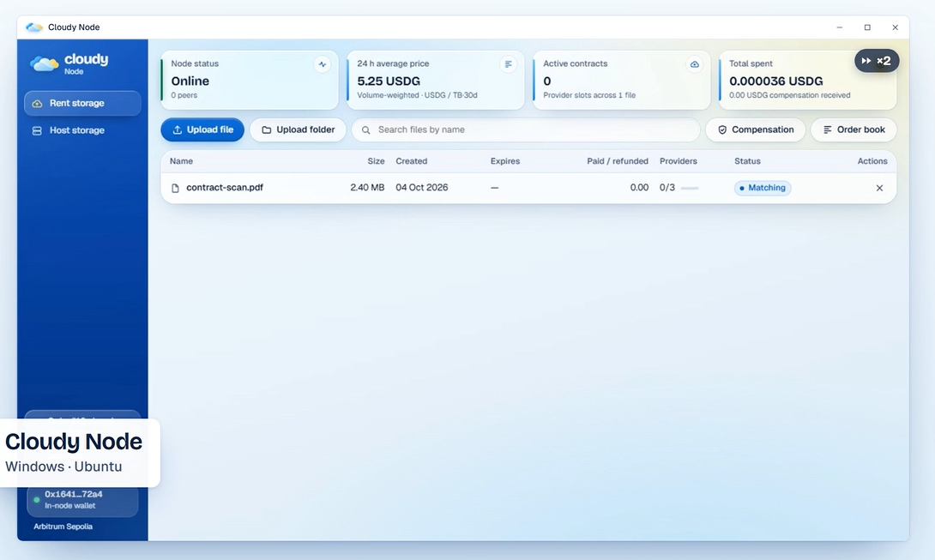Click the Status column header

point(747,161)
